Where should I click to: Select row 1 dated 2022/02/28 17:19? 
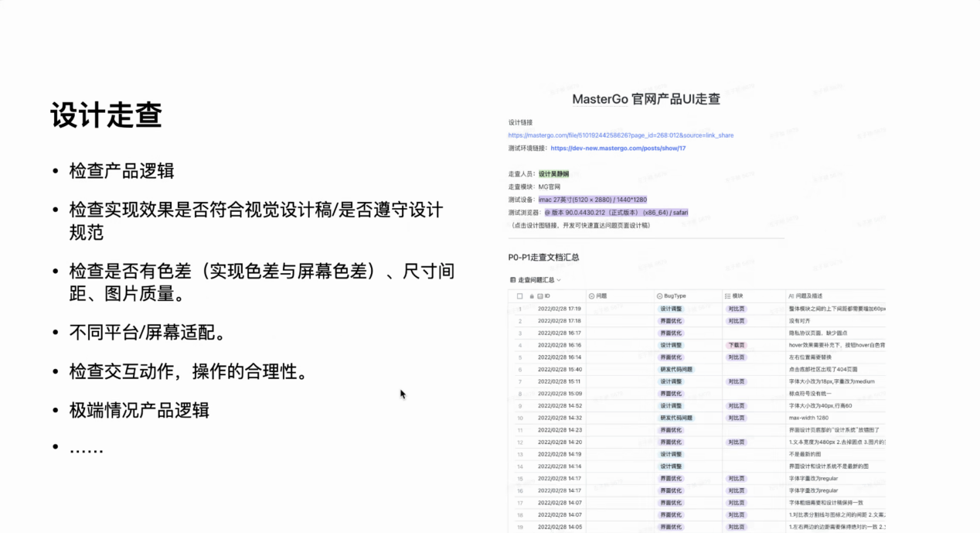point(559,309)
